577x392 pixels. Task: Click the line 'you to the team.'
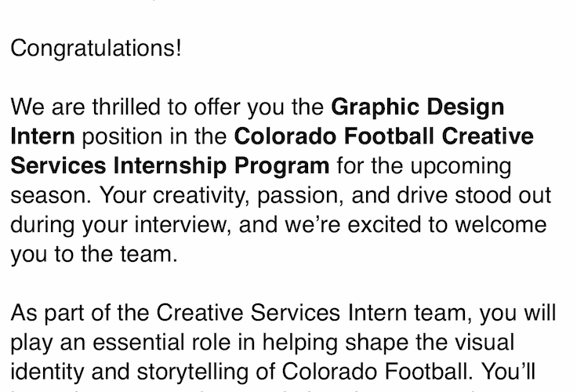[x=95, y=256]
